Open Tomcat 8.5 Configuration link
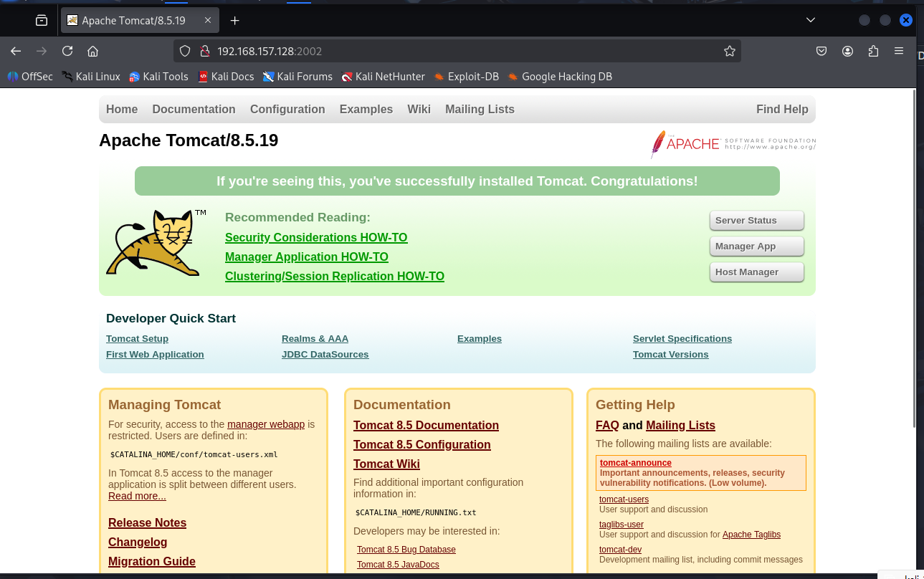 422,444
